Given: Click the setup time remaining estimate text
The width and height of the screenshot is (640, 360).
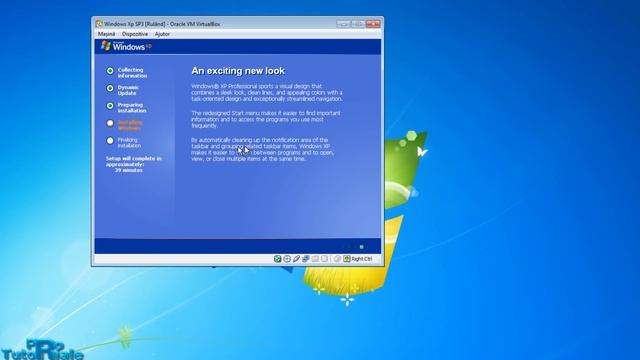Looking at the screenshot, I should point(134,164).
